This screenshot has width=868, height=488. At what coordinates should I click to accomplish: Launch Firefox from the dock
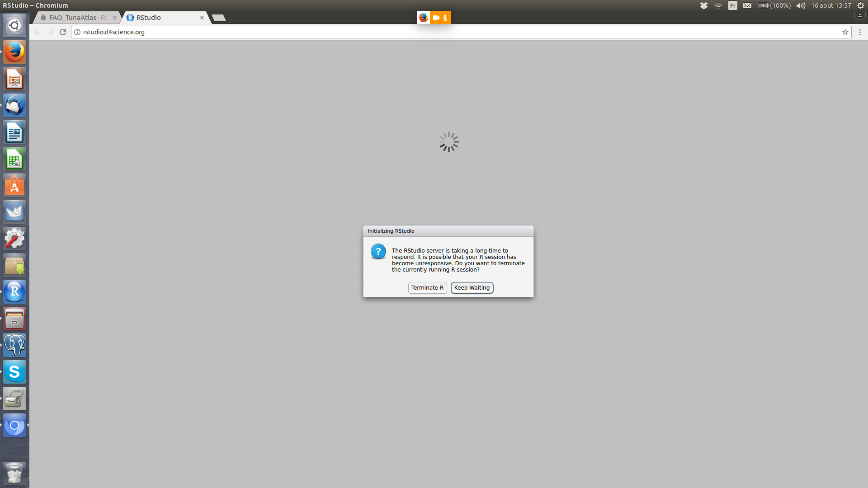(14, 52)
